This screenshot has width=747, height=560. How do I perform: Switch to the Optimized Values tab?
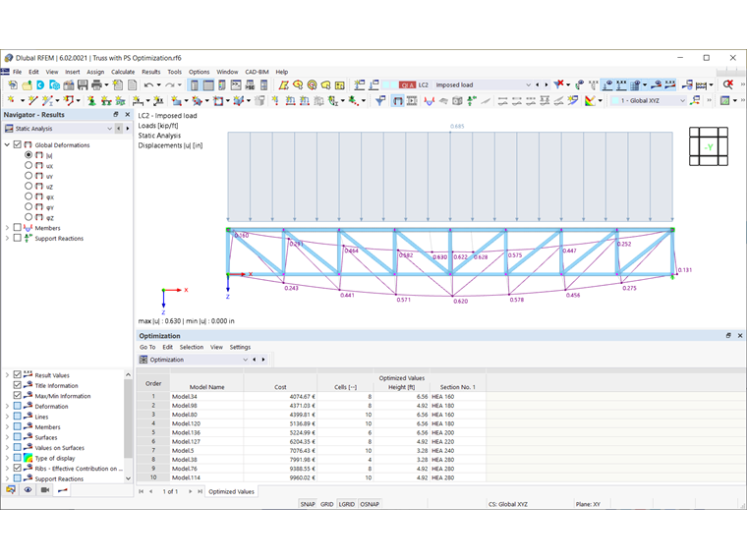pos(232,491)
